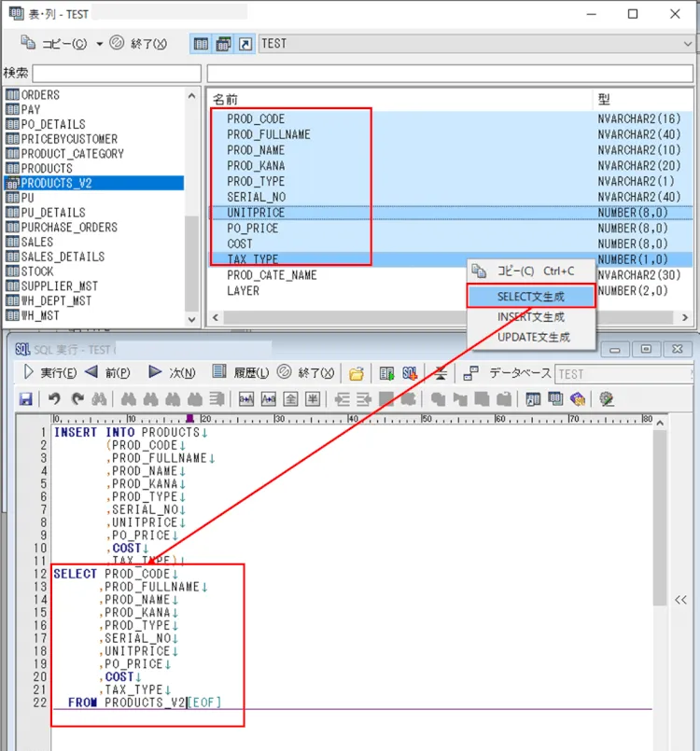Click 前(P) previous in the SQL window
This screenshot has width=700, height=751.
(x=108, y=372)
